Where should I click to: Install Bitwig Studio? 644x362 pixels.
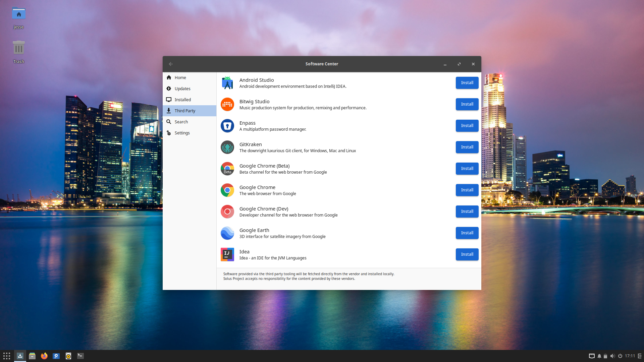[467, 104]
